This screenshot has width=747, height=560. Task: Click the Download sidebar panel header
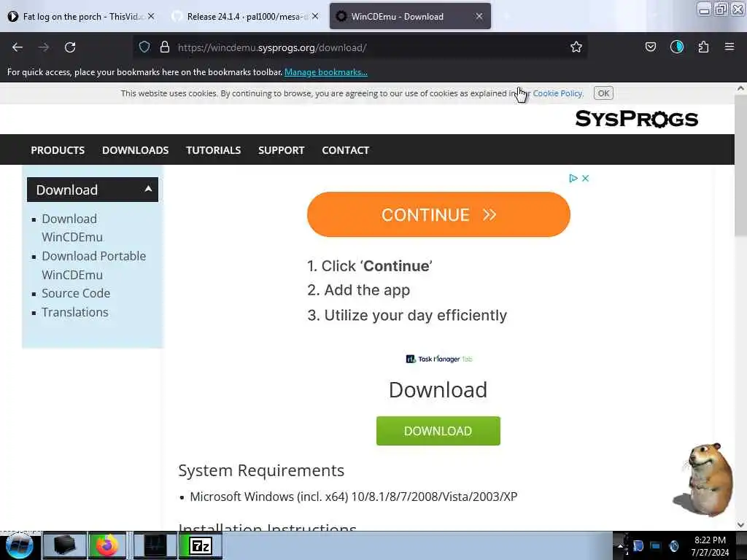point(93,190)
